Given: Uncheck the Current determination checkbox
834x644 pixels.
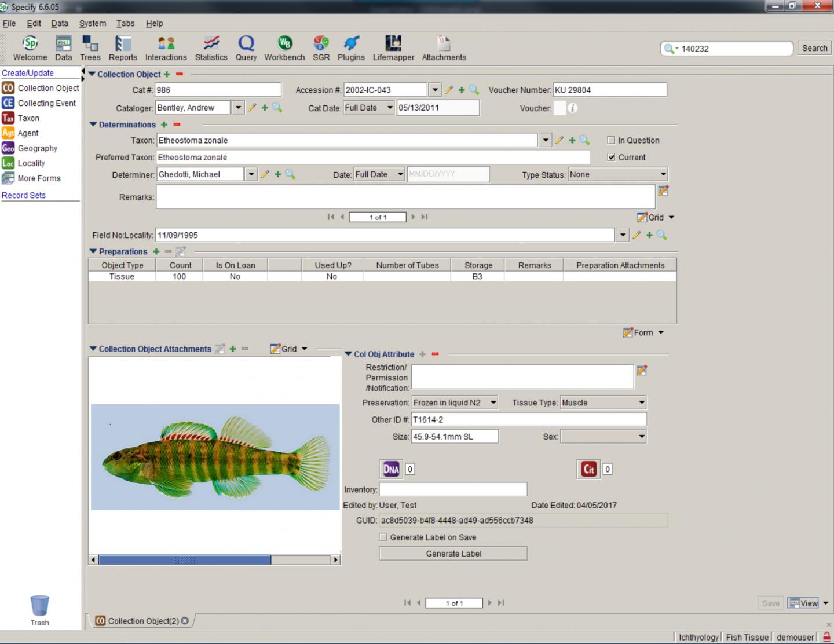Looking at the screenshot, I should [x=611, y=157].
